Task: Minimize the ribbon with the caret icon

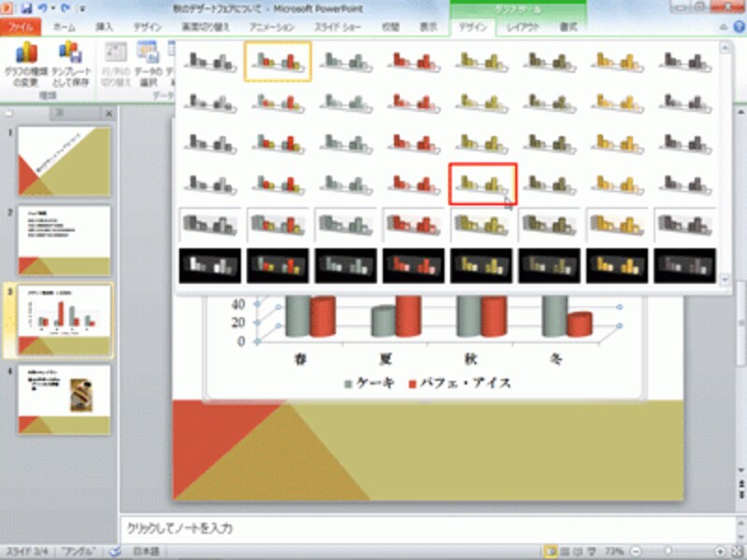Action: (723, 28)
